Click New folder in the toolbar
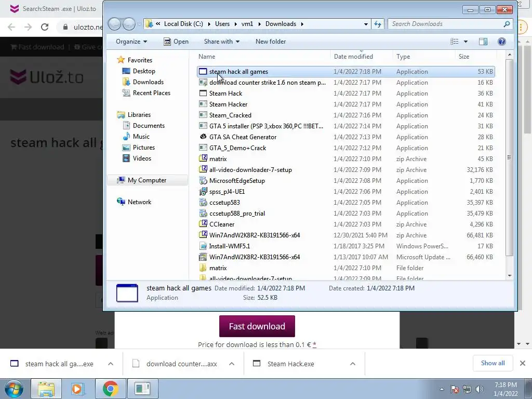The height and width of the screenshot is (399, 532). (x=270, y=42)
